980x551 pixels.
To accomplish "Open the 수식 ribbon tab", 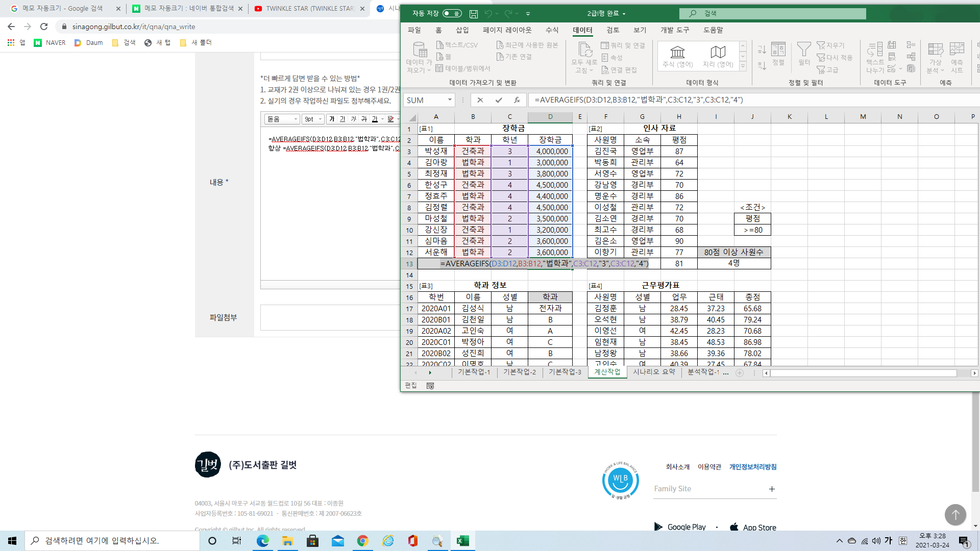I will (552, 30).
